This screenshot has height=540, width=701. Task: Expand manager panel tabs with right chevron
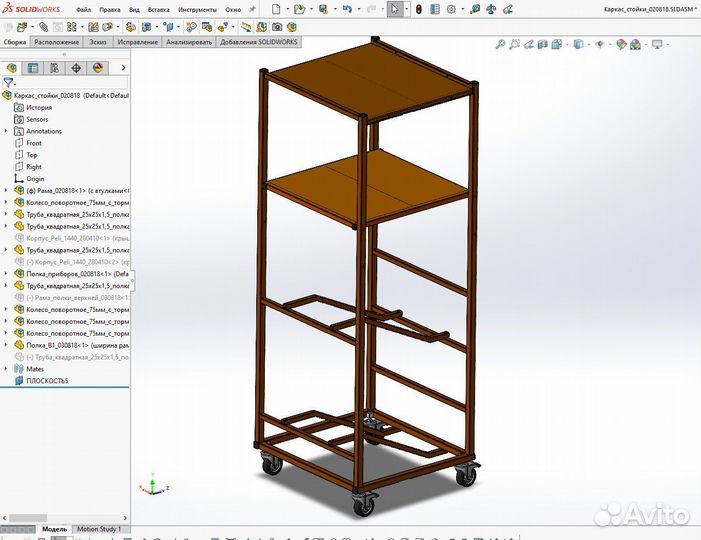click(x=125, y=68)
